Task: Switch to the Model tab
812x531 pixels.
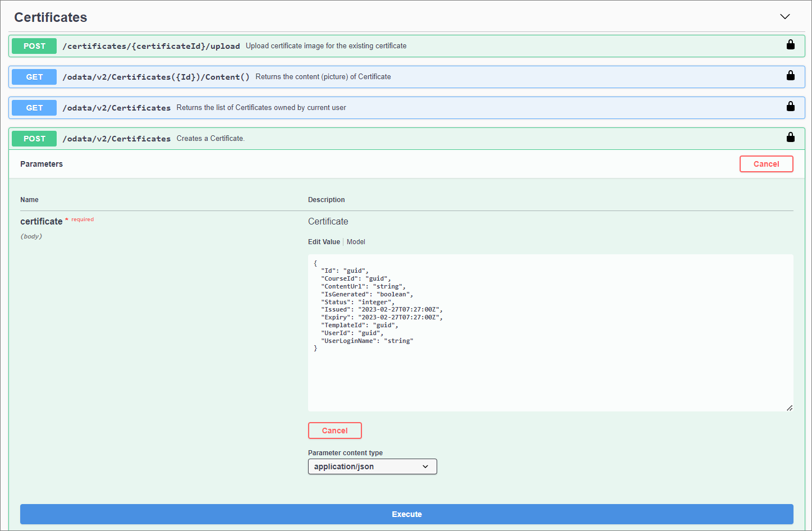Action: click(x=356, y=241)
